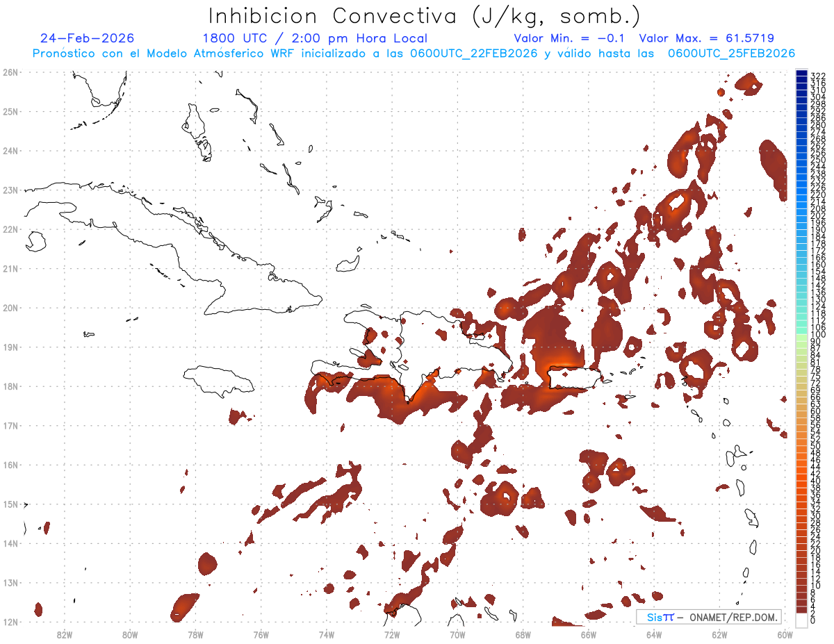834x644 pixels.
Task: Click the 'Pronóstico con el Modelo Atmósferico WRF' line
Action: point(414,53)
